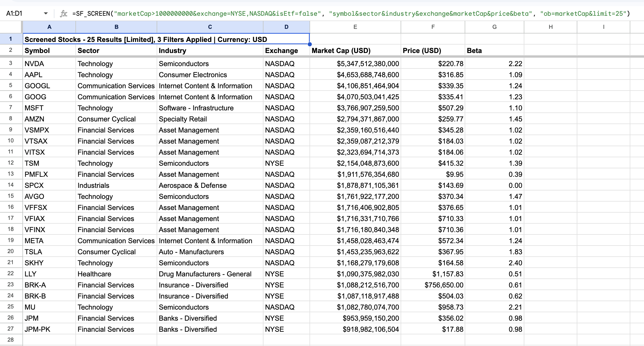Viewport: 644px width, 346px height.
Task: Click the 0.00 beta cell
Action: (494, 185)
